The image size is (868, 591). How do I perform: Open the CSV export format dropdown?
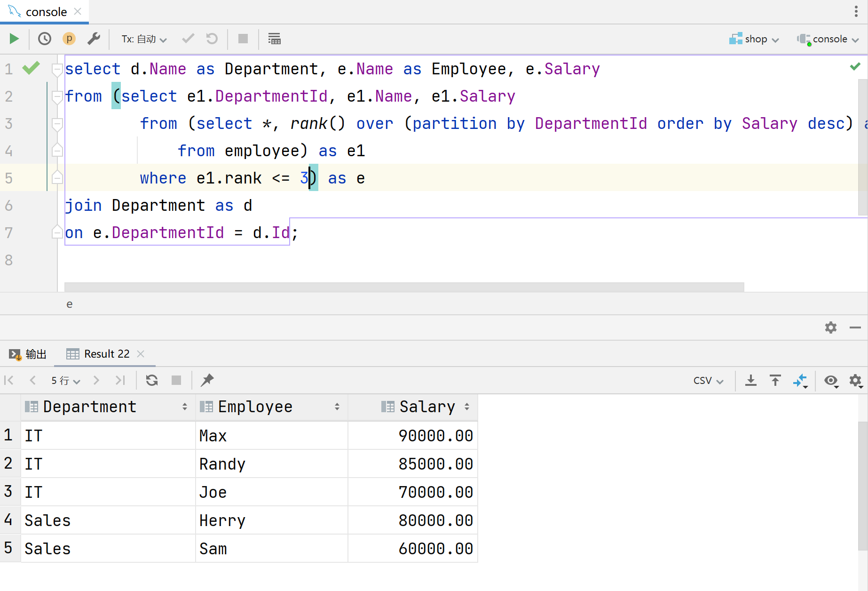pyautogui.click(x=708, y=380)
